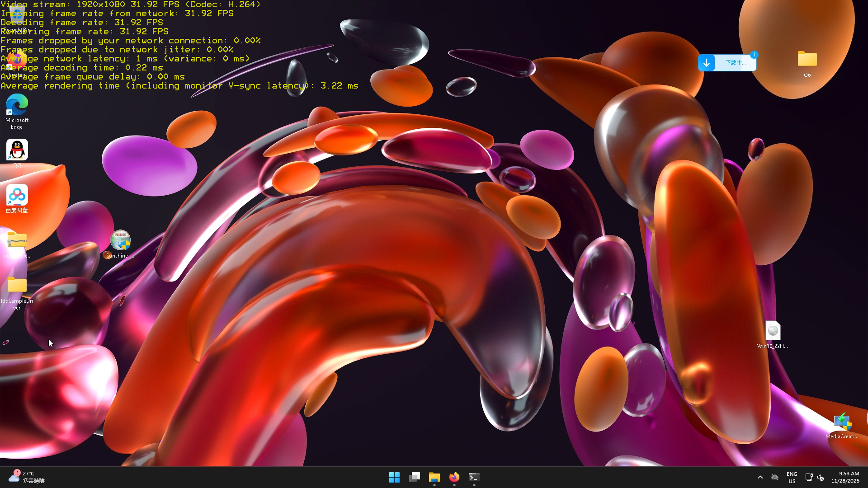Select the MediaCreationTool icon
The image size is (868, 488).
click(x=842, y=422)
